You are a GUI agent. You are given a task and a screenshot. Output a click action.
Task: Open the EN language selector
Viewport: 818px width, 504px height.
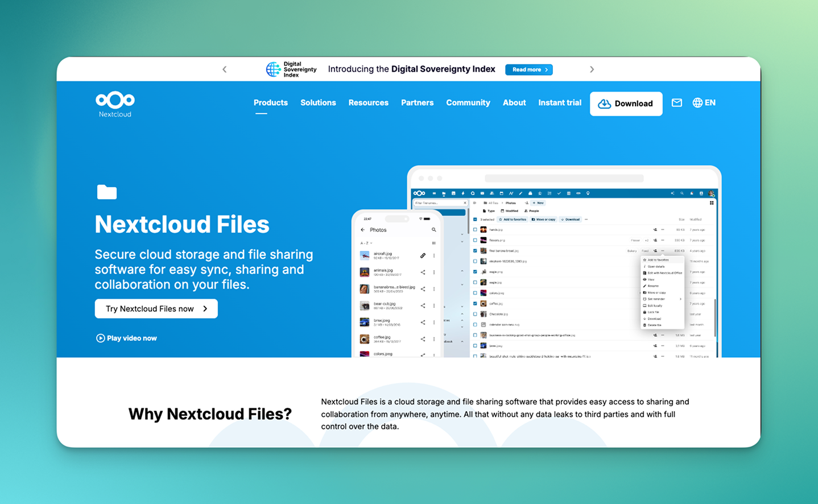(x=704, y=102)
